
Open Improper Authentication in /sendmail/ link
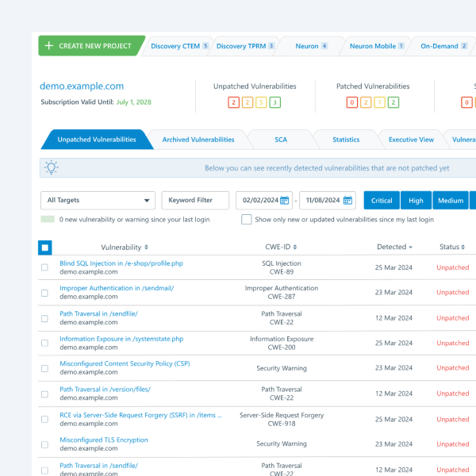tap(117, 288)
